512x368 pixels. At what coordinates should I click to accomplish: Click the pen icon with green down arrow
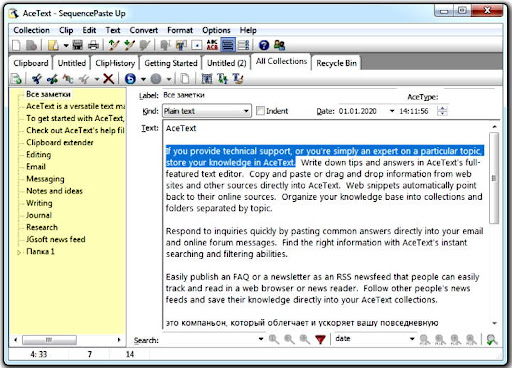(129, 45)
